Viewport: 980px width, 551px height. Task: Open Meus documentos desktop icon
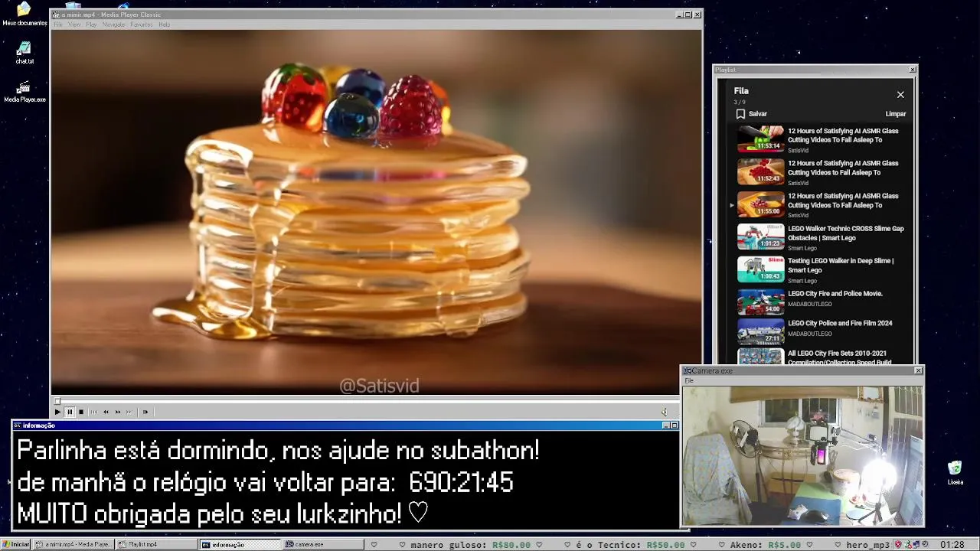pos(24,14)
